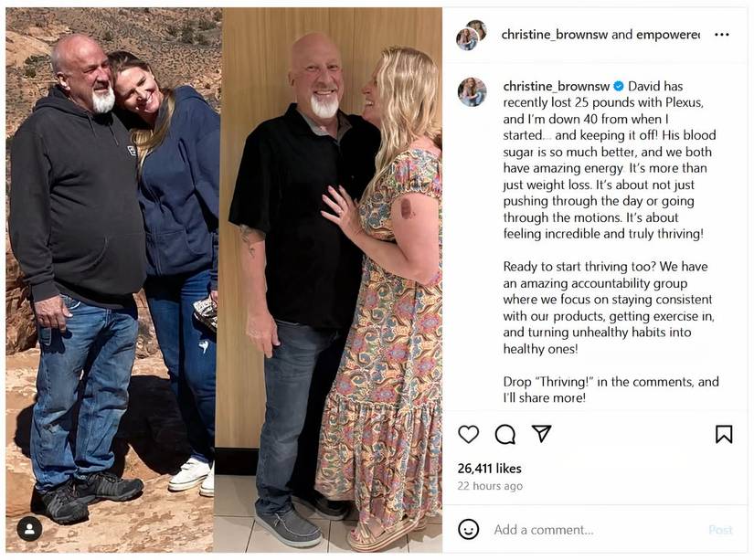754x560 pixels.
Task: Click the "22 hours ago" timestamp
Action: (x=490, y=486)
